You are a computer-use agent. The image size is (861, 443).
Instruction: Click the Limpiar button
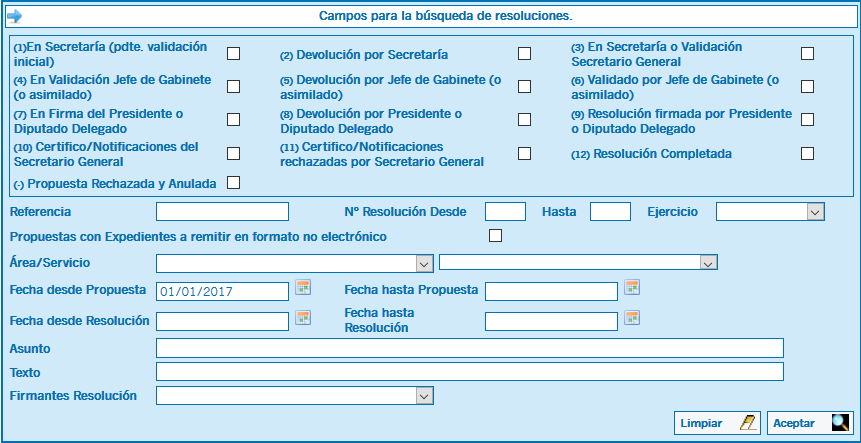point(717,423)
